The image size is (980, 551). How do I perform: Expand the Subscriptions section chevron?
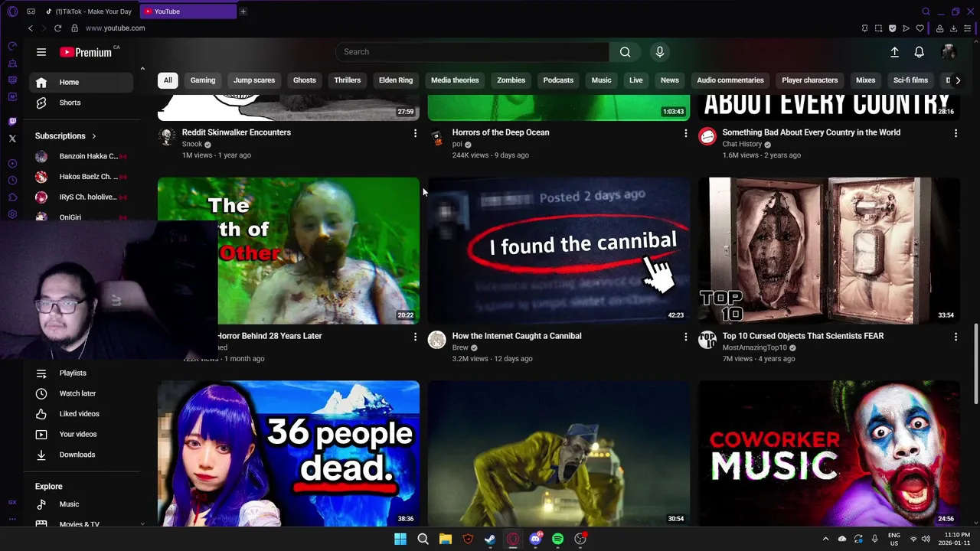(94, 136)
